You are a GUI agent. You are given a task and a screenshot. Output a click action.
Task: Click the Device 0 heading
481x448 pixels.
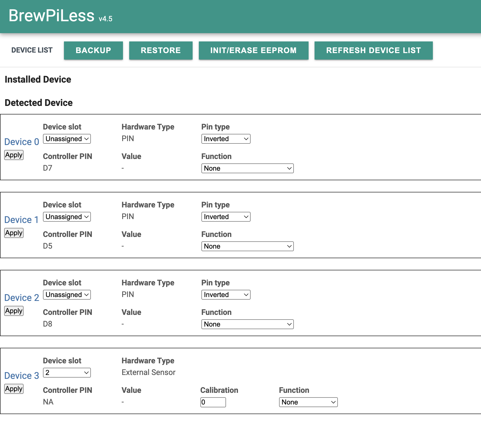[22, 142]
